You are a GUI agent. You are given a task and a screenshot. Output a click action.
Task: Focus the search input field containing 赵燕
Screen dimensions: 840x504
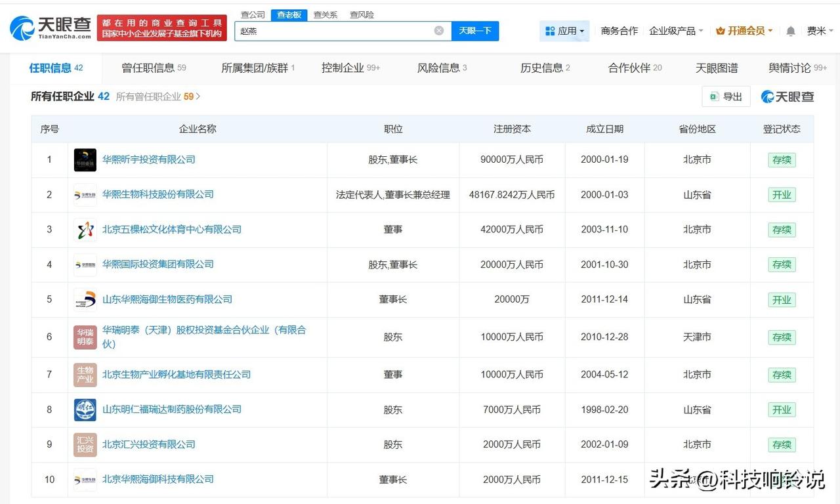tap(335, 31)
